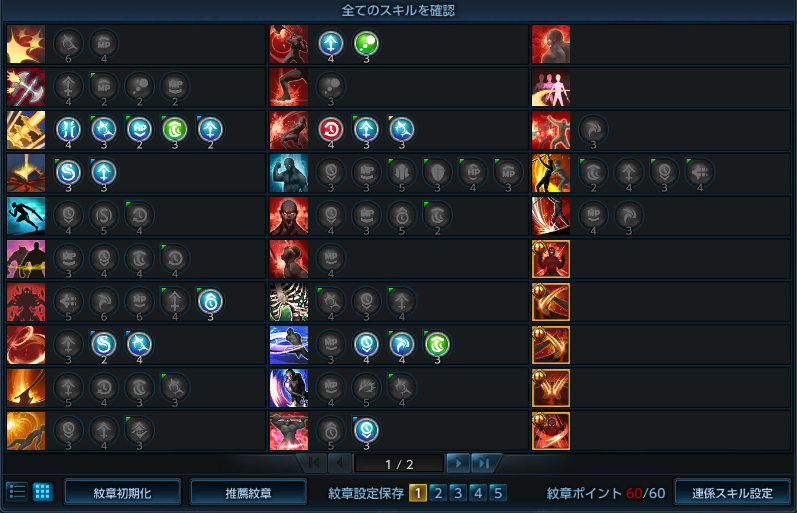This screenshot has width=797, height=513.
Task: Switch to the list view icon
Action: pyautogui.click(x=17, y=492)
